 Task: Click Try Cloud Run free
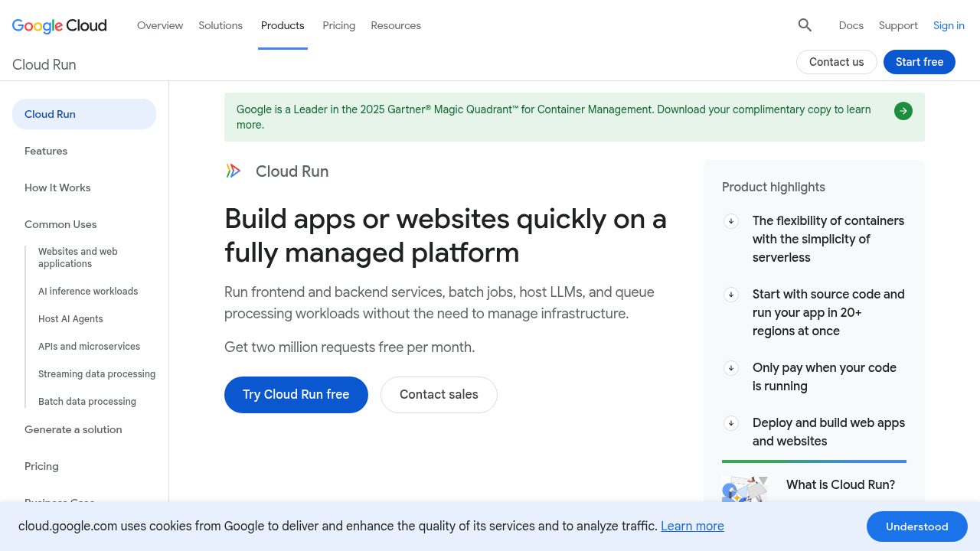(x=296, y=395)
